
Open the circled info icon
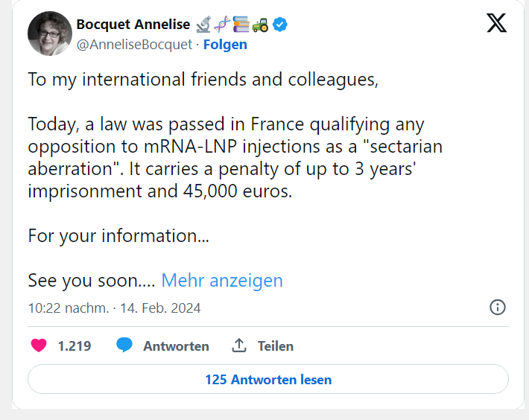pos(498,307)
